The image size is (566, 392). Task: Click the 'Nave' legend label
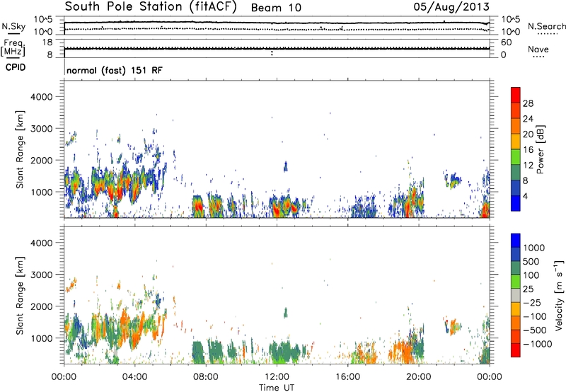(538, 49)
